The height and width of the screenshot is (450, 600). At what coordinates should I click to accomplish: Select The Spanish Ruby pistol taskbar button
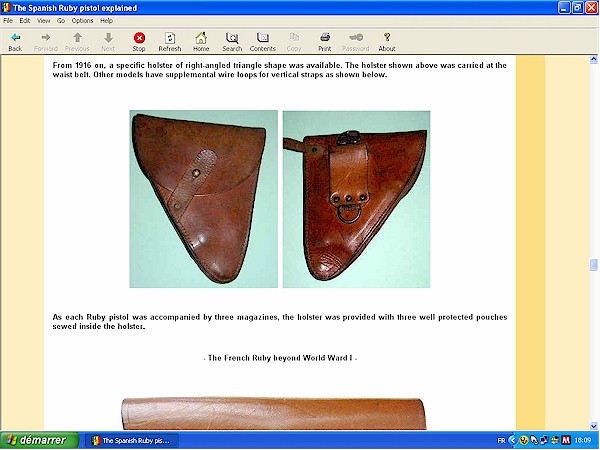[x=130, y=440]
